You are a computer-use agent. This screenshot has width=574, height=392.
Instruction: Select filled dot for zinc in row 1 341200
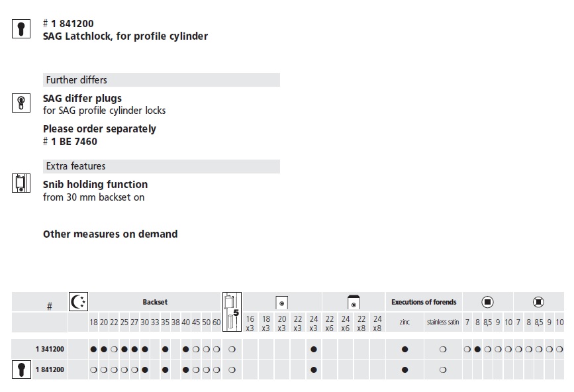405,349
